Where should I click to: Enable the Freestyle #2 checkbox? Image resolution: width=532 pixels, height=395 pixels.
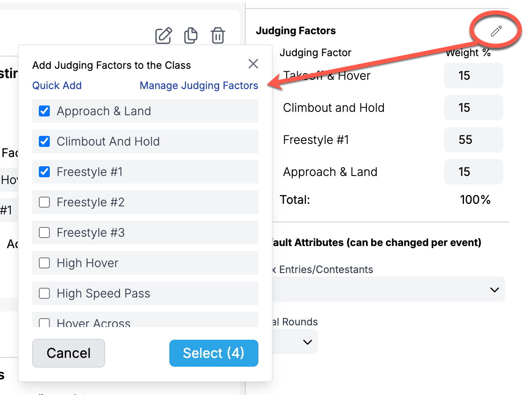coord(44,202)
